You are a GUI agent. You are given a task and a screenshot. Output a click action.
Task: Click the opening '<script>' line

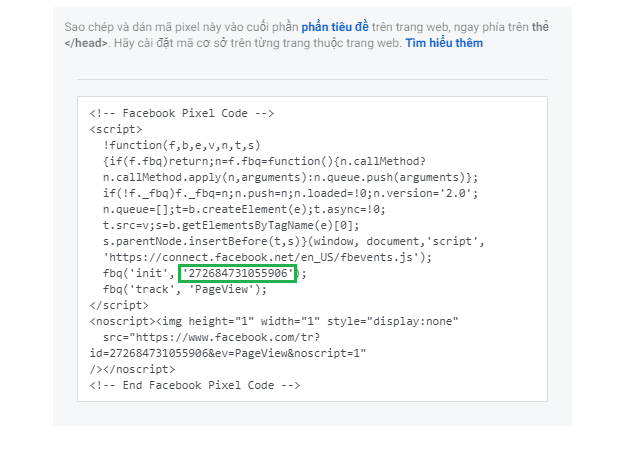[x=115, y=129]
